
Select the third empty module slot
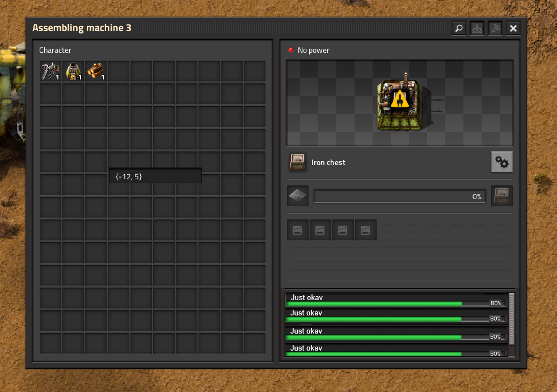343,230
